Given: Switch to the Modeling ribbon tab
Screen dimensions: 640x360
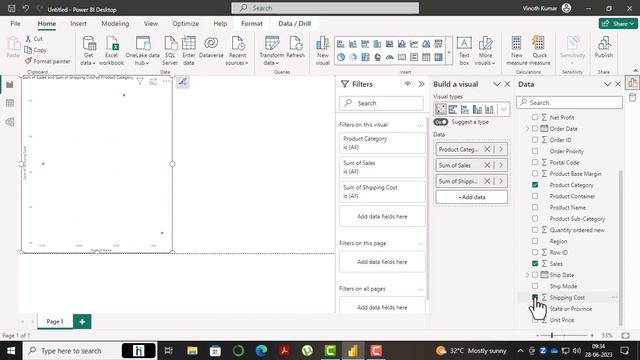Looking at the screenshot, I should tap(115, 24).
